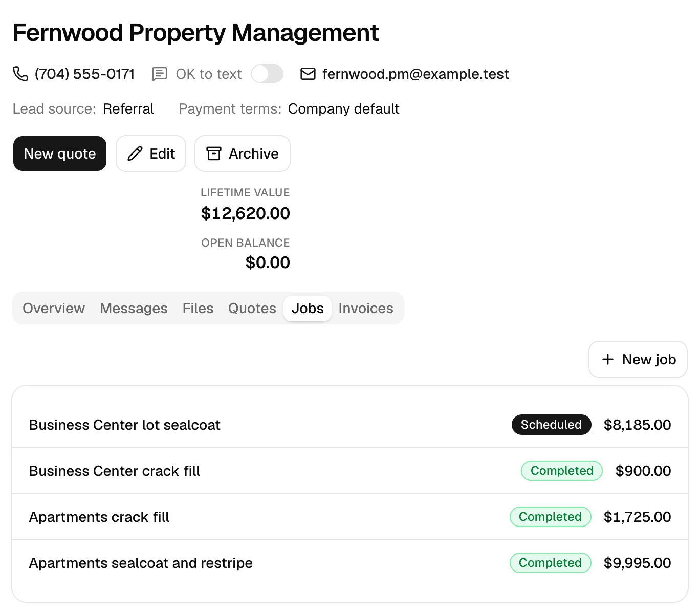
Task: Open Apartments crack fill job
Action: (x=350, y=517)
